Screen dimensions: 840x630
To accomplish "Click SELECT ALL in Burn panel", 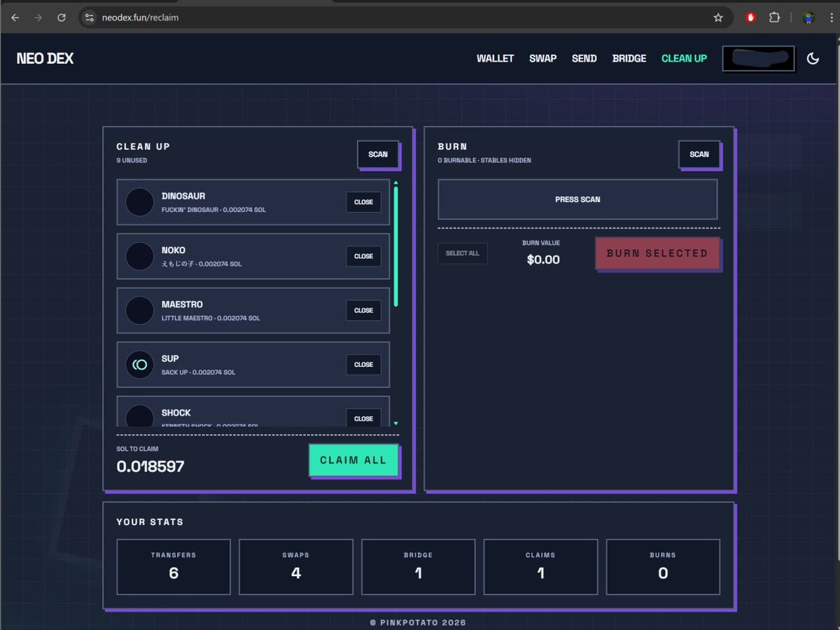I will click(463, 253).
